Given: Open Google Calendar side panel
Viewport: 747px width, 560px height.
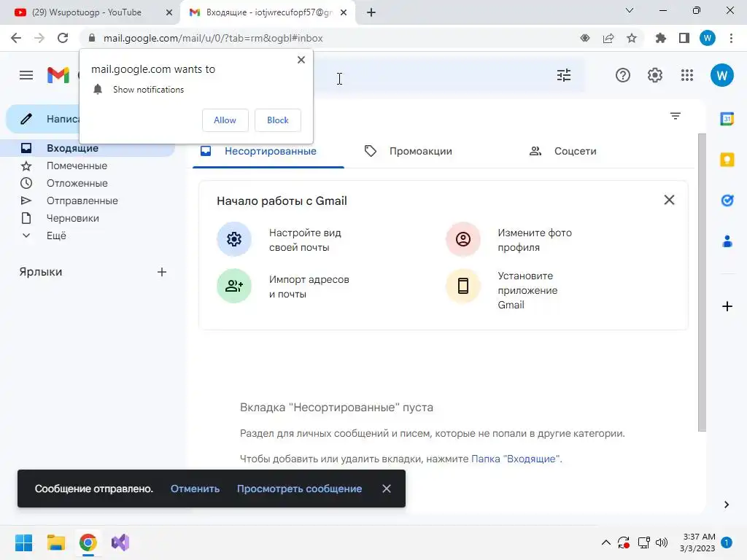Looking at the screenshot, I should (x=727, y=119).
